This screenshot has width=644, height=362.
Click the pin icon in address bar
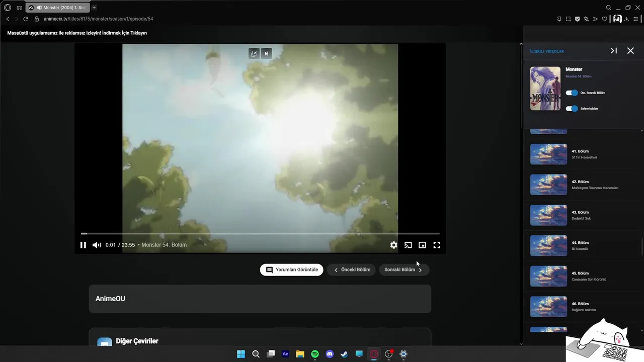tap(559, 19)
